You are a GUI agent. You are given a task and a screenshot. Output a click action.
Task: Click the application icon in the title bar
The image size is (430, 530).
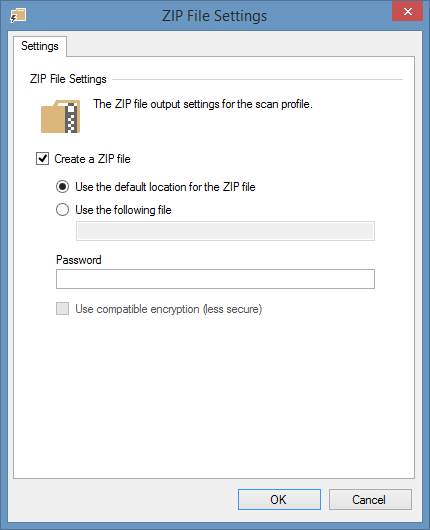18,16
